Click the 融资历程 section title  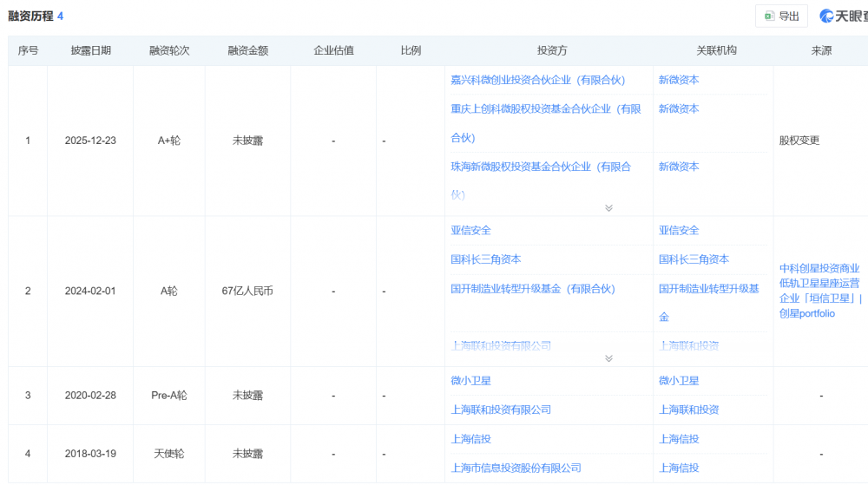pyautogui.click(x=30, y=16)
